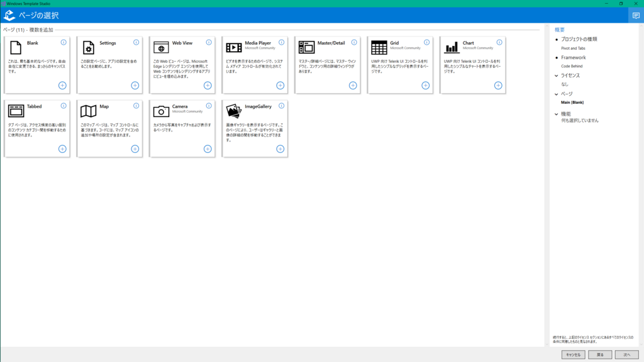Show info for the Blank page

64,42
